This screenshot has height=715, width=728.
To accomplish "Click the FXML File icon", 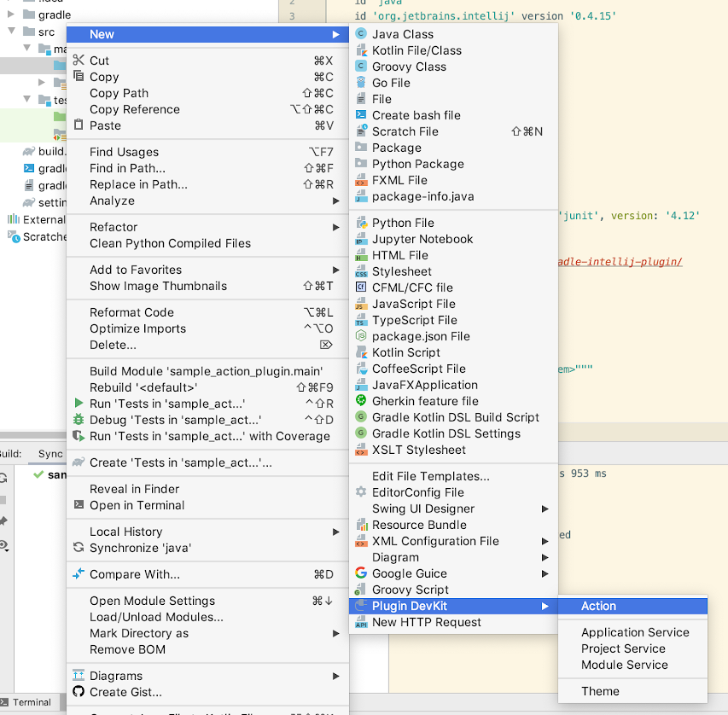I will [x=361, y=180].
